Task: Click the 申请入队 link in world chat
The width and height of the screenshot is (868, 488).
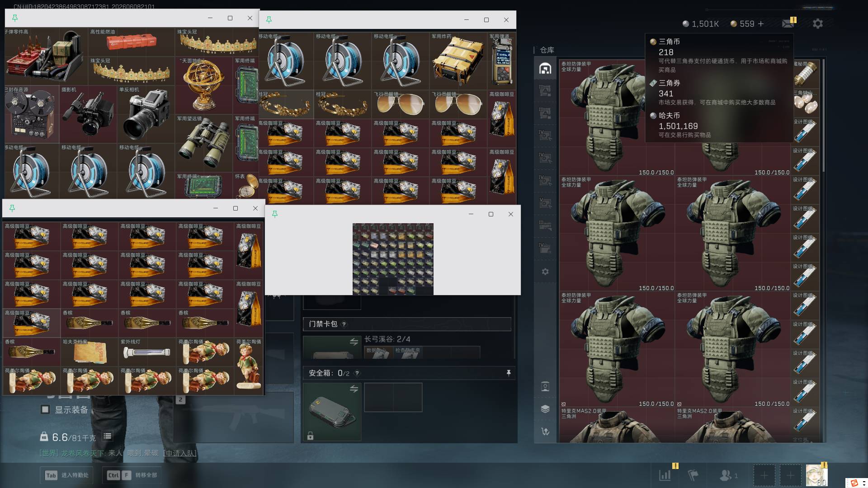Action: (x=179, y=453)
